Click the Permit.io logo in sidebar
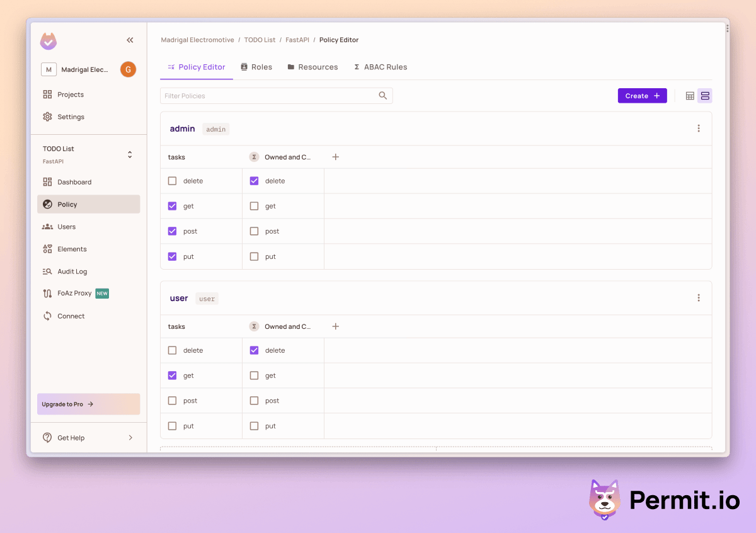The image size is (756, 533). [49, 41]
